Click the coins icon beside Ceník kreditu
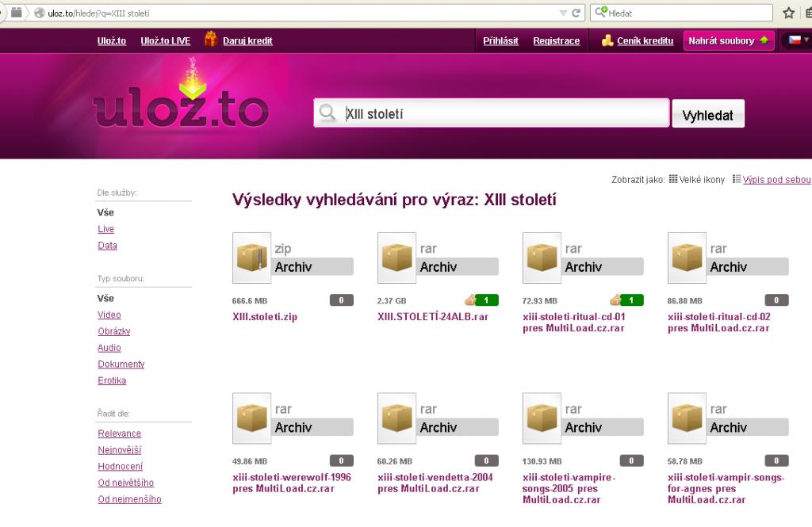 tap(607, 40)
